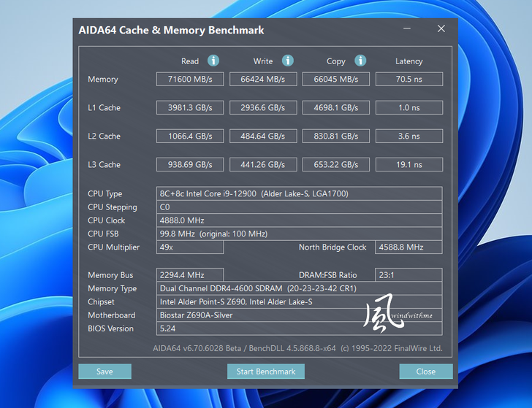Select Memory write value 66424 MB/s
Image resolution: width=532 pixels, height=408 pixels.
tap(263, 79)
